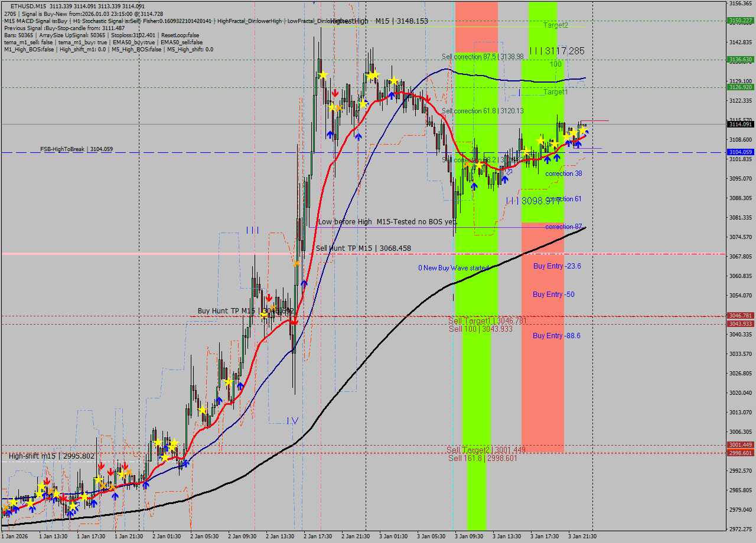
Task: Select the Sell correction 61.8 label
Action: pyautogui.click(x=483, y=111)
